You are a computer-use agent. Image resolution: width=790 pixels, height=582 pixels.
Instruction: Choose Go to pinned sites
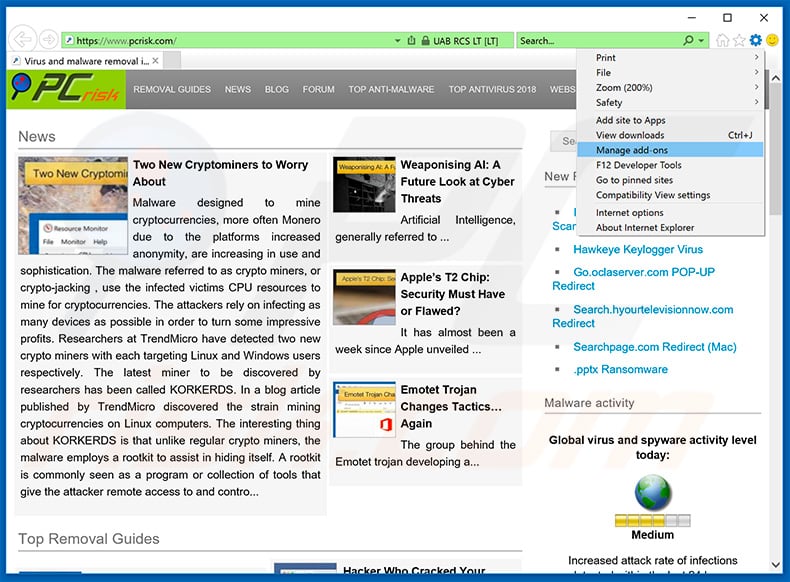click(x=670, y=180)
